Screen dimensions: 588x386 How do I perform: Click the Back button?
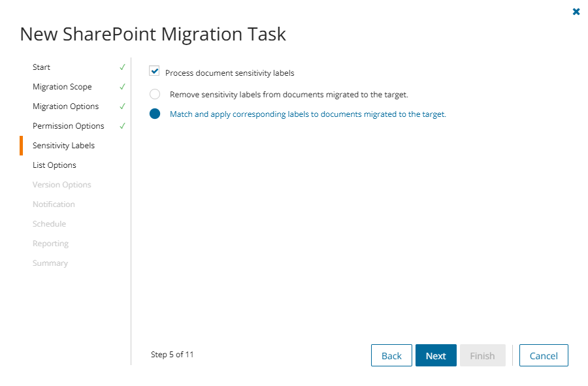pos(391,355)
